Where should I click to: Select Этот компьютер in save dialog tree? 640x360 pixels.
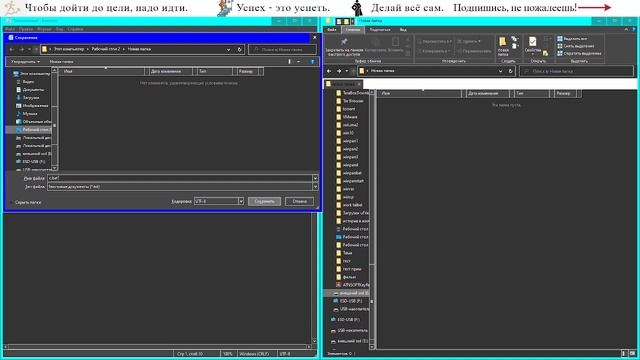click(x=31, y=74)
